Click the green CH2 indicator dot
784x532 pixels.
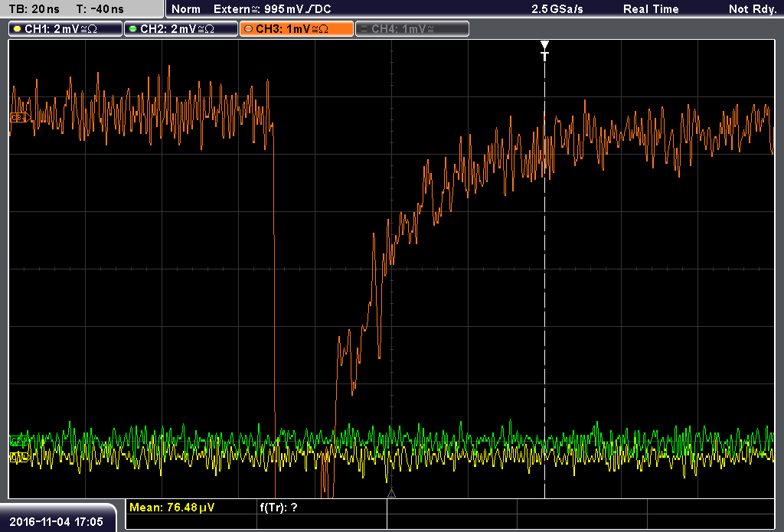coord(133,29)
